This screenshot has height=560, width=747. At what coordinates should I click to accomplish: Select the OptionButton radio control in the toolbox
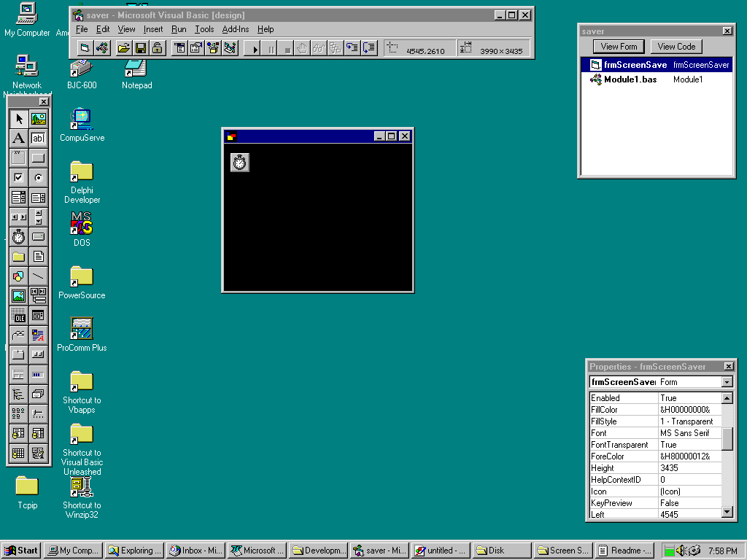38,177
